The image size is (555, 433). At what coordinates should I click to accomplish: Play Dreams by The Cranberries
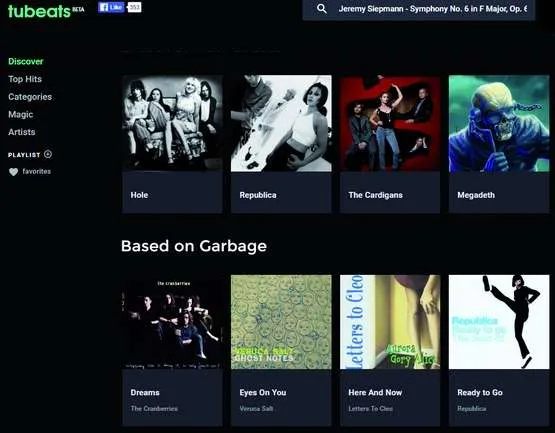point(172,351)
